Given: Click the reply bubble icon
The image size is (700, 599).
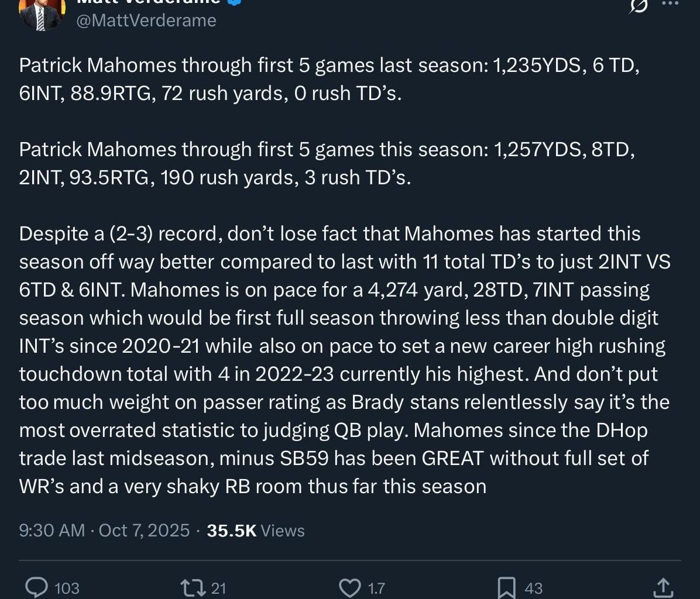Looking at the screenshot, I should (36, 586).
